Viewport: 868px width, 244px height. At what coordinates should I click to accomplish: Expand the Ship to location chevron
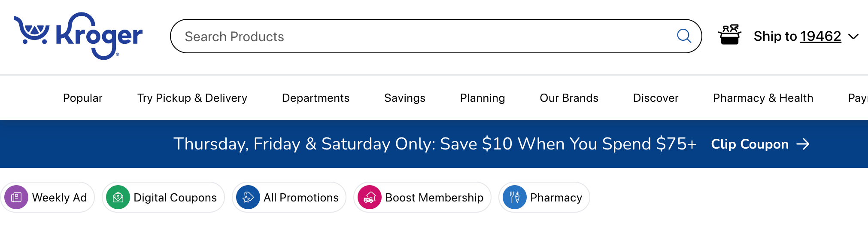[x=854, y=37]
